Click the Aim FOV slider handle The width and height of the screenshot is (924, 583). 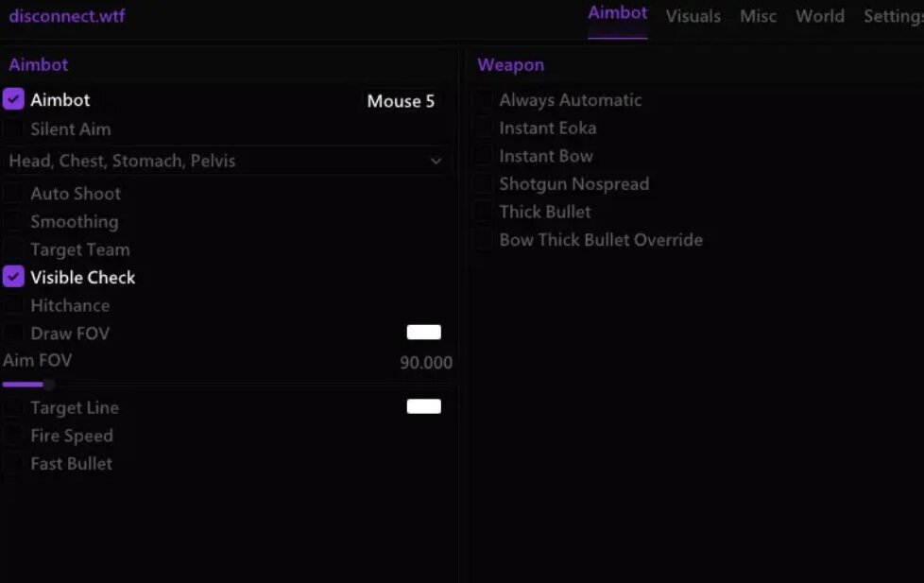(48, 385)
